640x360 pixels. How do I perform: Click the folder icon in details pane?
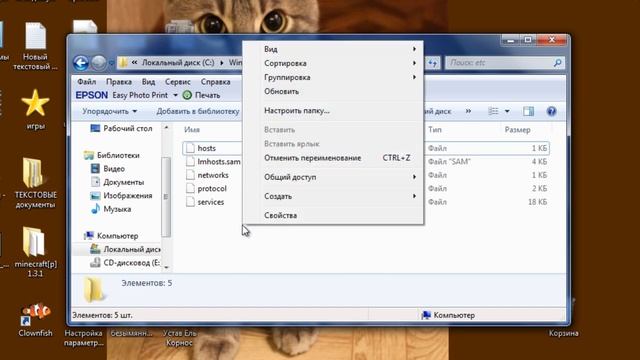pos(93,289)
